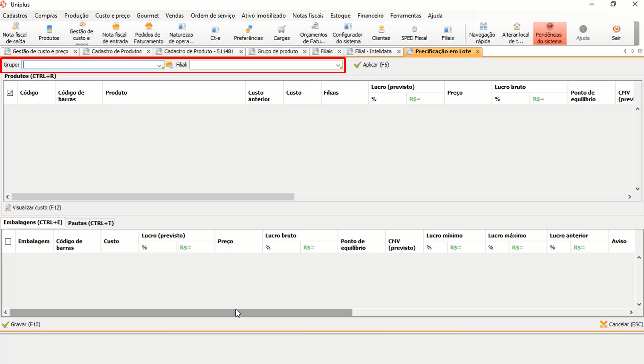Click the Cancelar (ESC) button
644x364 pixels.
tap(621, 324)
